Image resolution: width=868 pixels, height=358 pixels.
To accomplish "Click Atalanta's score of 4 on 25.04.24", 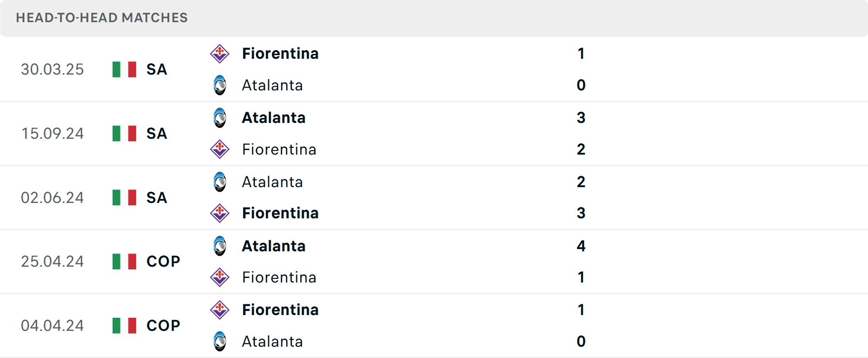I will (581, 246).
